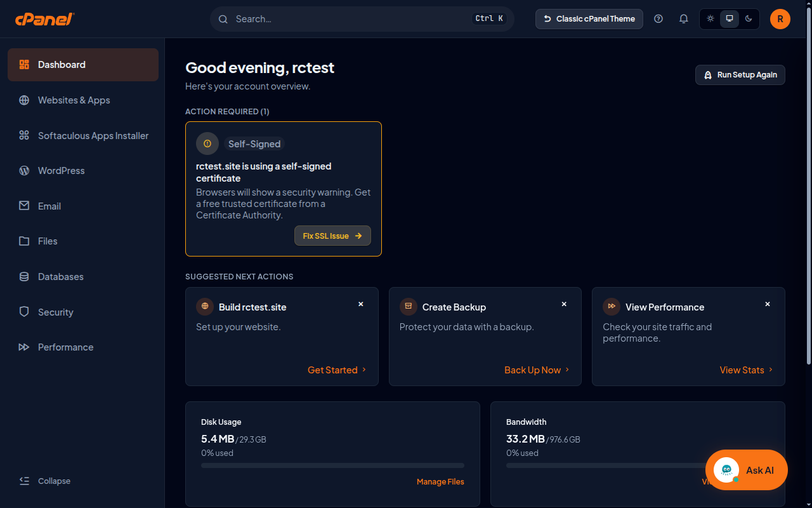Click the Files folder icon

click(24, 241)
